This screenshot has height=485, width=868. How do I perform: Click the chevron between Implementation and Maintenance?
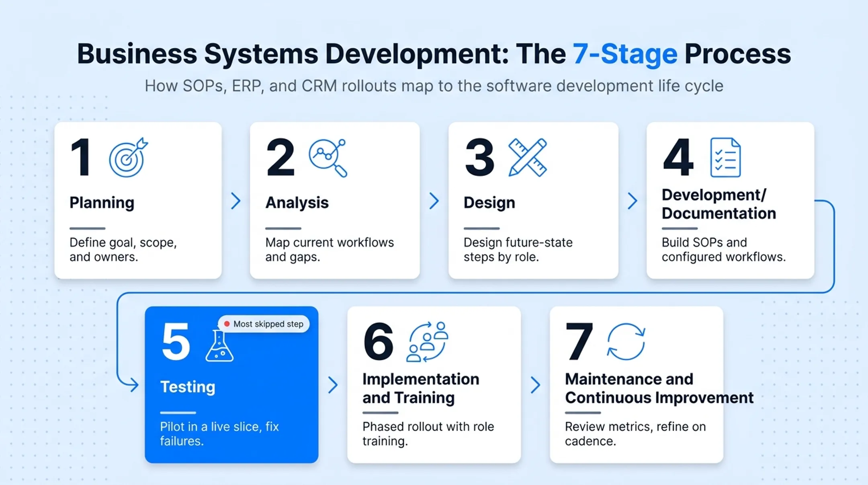pyautogui.click(x=535, y=385)
